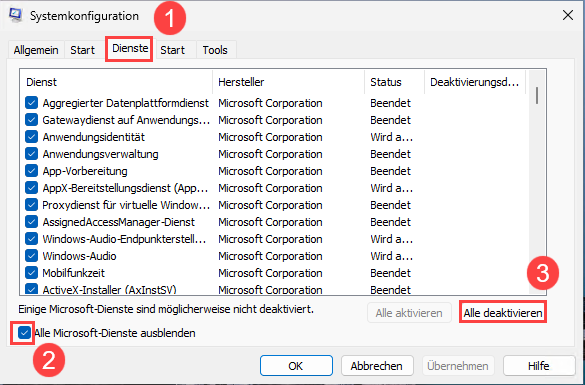Screen dimensions: 585x385
Task: Open Hilfe button
Action: pyautogui.click(x=539, y=366)
